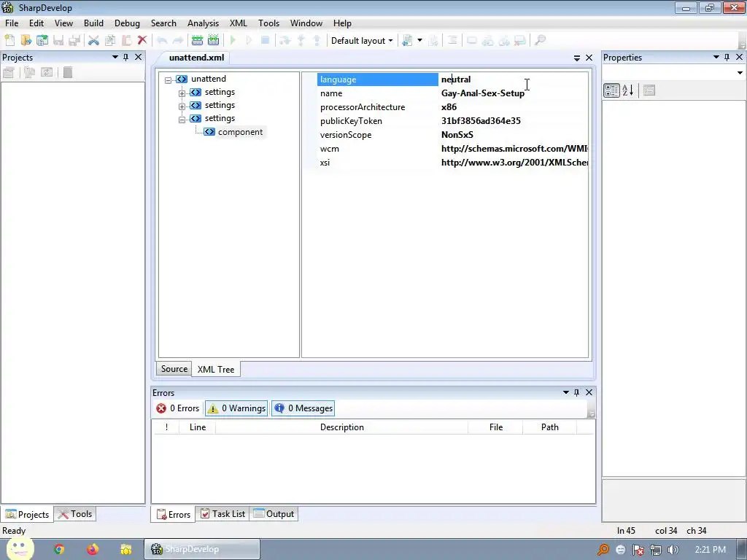
Task: Toggle the 0 Messages filter button
Action: point(303,408)
